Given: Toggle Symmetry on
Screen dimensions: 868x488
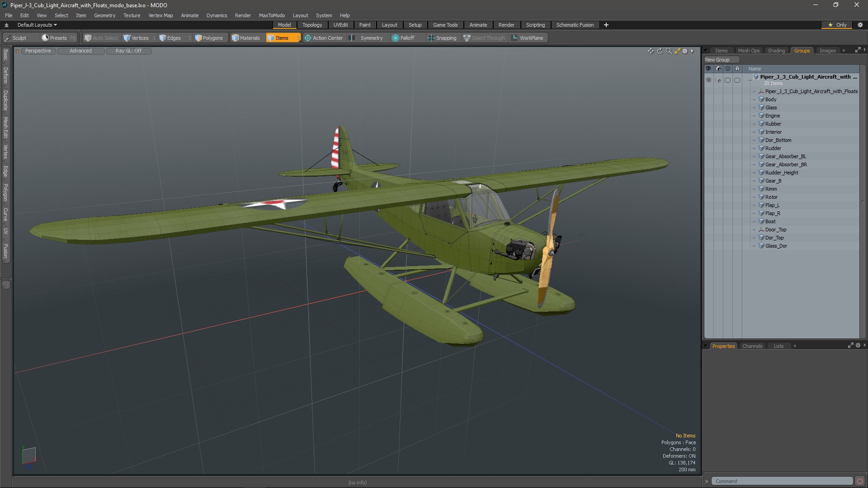Looking at the screenshot, I should [x=367, y=38].
